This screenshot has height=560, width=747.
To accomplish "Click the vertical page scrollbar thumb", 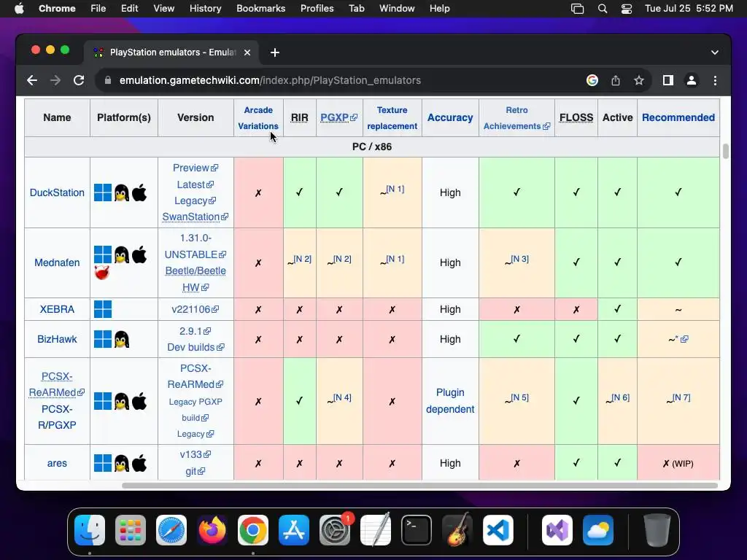I will point(726,152).
